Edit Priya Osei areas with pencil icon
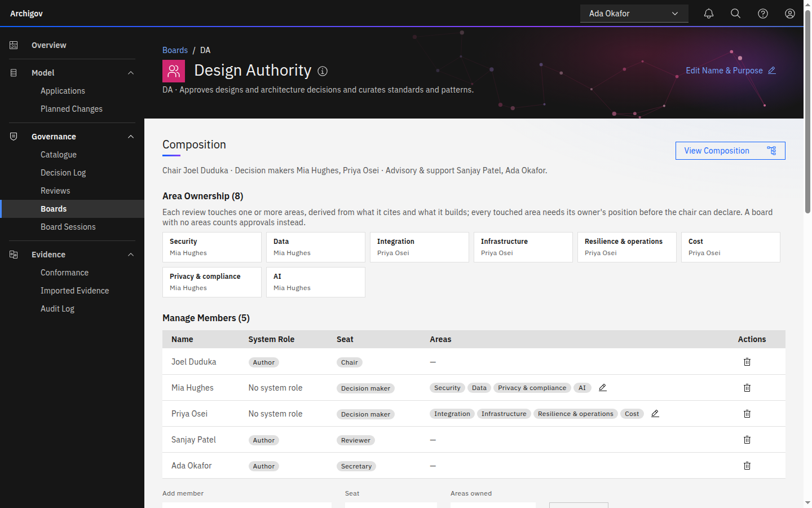Screen dimensions: 812x508 (x=655, y=414)
